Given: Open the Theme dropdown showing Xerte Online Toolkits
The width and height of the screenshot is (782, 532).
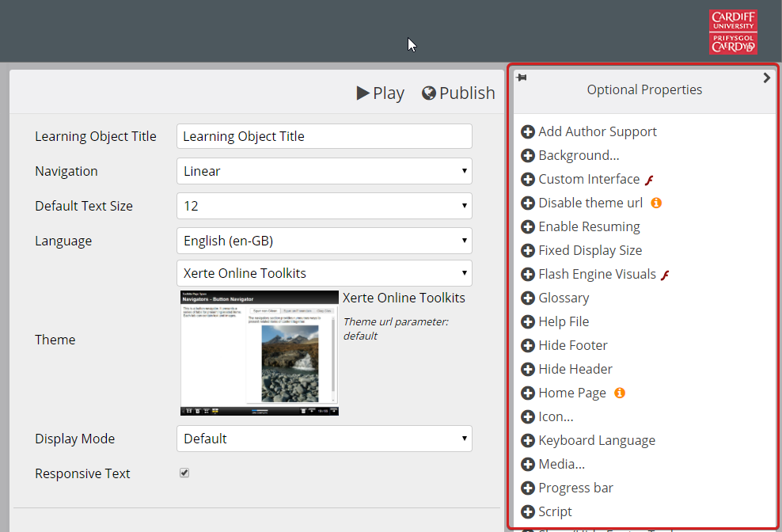Looking at the screenshot, I should (x=325, y=273).
